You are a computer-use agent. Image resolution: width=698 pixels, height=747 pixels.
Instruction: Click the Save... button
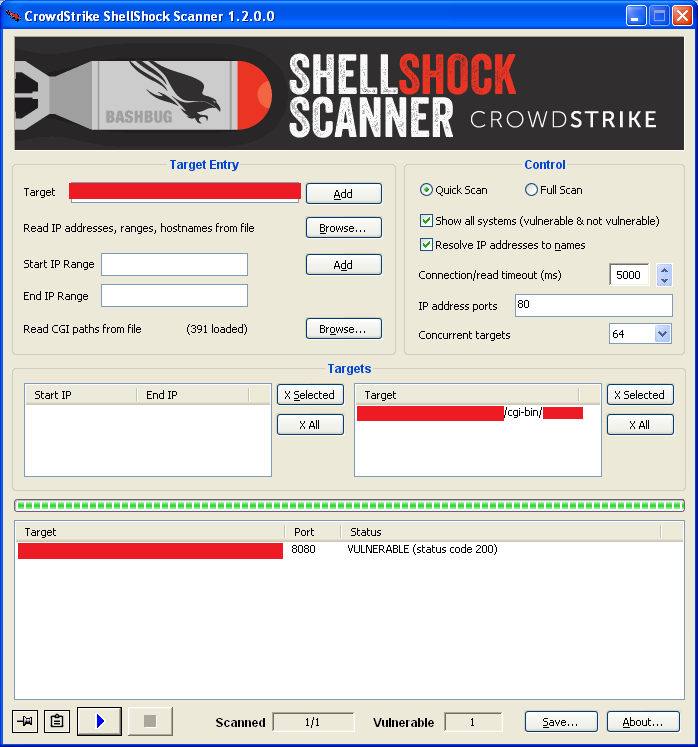coord(561,722)
